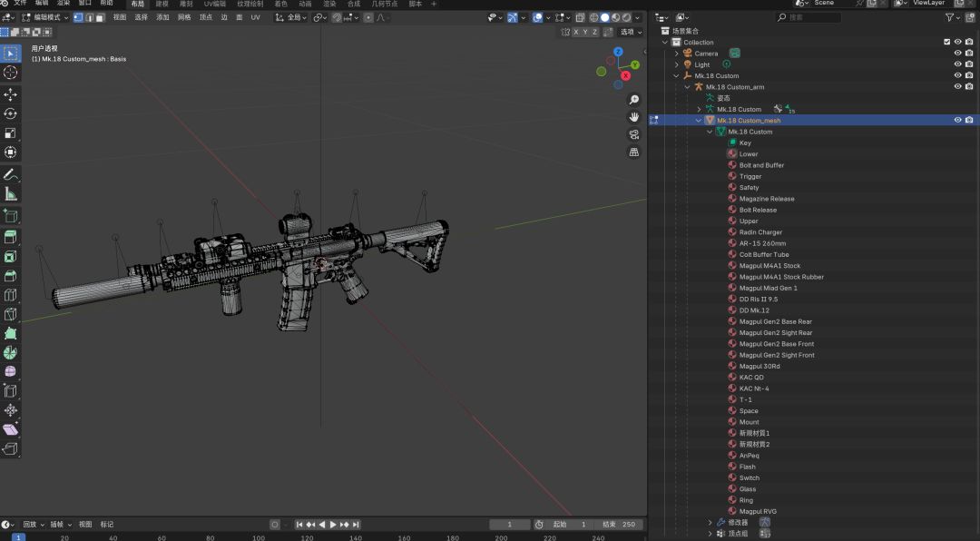Click the play animation button
980x541 pixels.
333,525
